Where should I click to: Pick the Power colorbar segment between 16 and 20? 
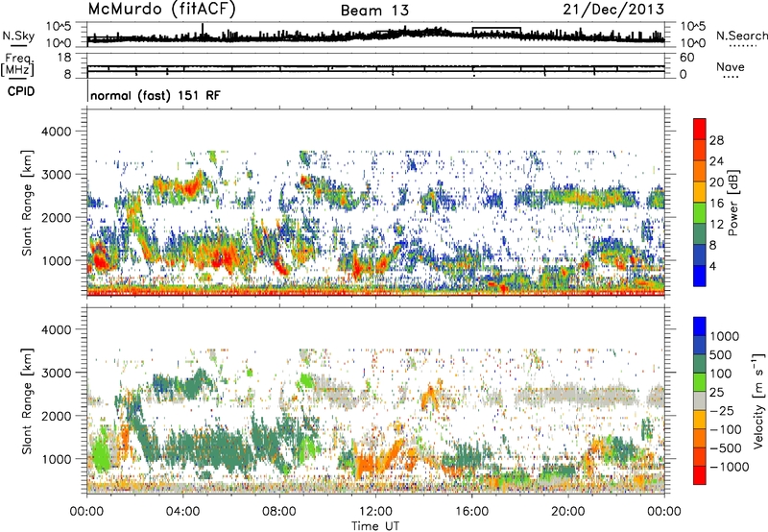tap(700, 192)
